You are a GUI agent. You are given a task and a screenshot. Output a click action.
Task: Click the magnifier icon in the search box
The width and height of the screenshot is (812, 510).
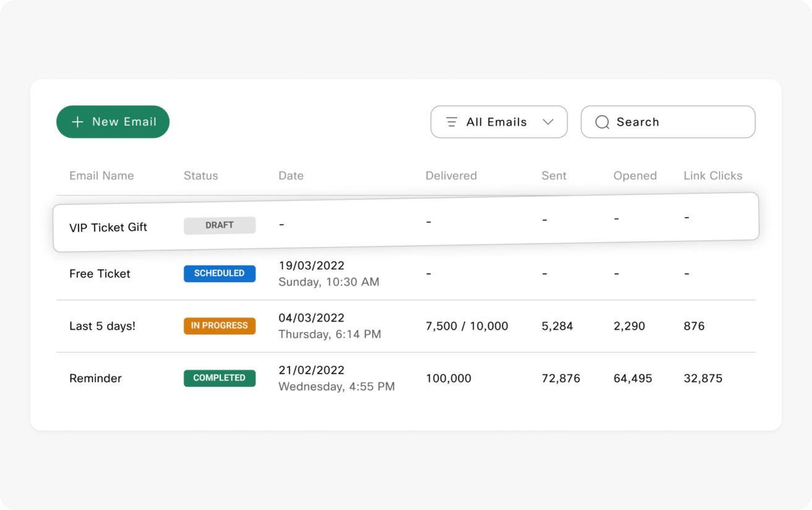pyautogui.click(x=602, y=123)
